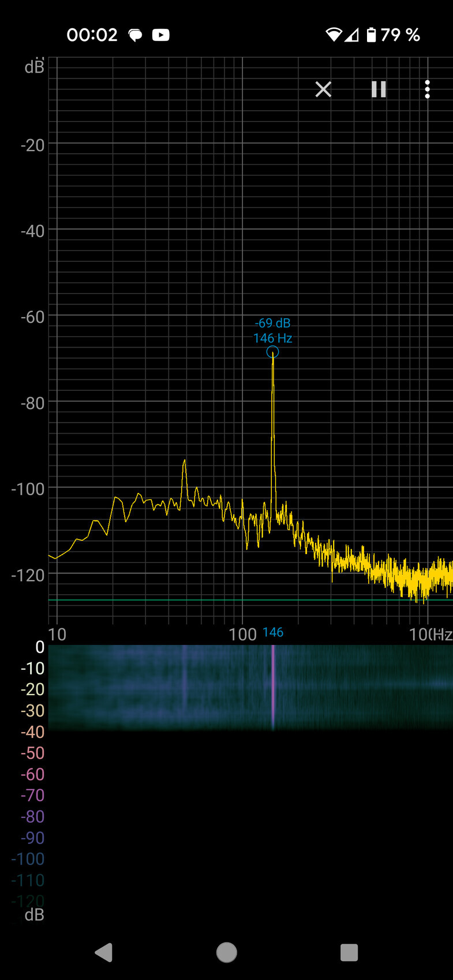
Task: Tap the X icon above the graph
Action: [323, 89]
